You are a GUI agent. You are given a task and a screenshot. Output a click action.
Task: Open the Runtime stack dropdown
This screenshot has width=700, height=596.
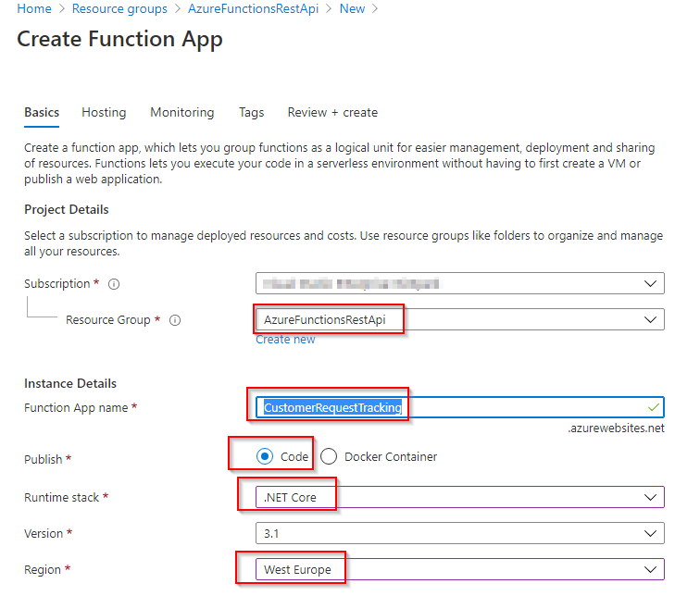(460, 497)
